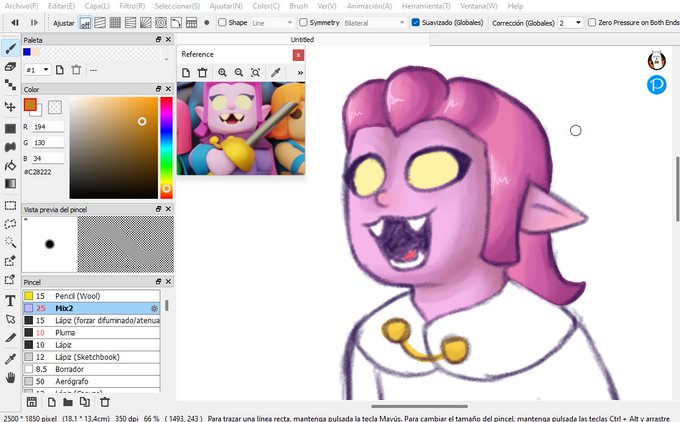Select the Eyedropper tool in left toolbar
680x422 pixels.
(x=10, y=359)
